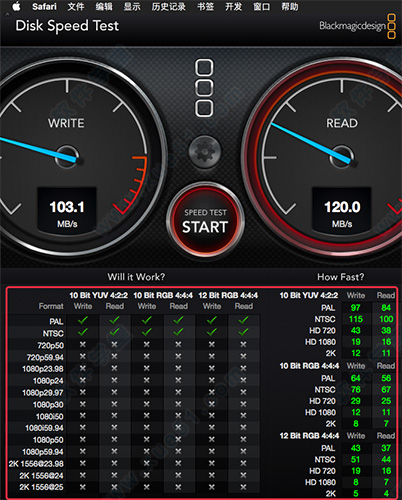Image resolution: width=402 pixels, height=500 pixels.
Task: Click the 1080i50 format row label
Action: tap(49, 416)
